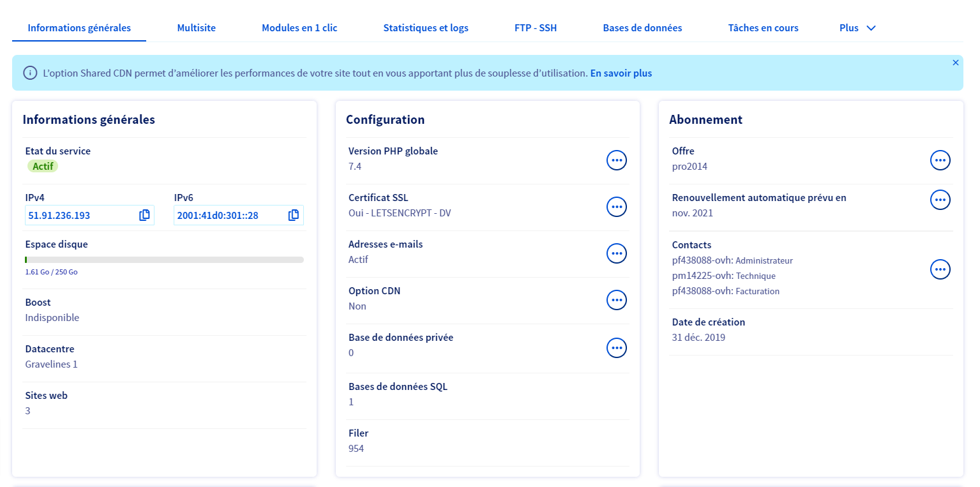Dismiss the Shared CDN info banner
The width and height of the screenshot is (980, 487).
pyautogui.click(x=955, y=63)
